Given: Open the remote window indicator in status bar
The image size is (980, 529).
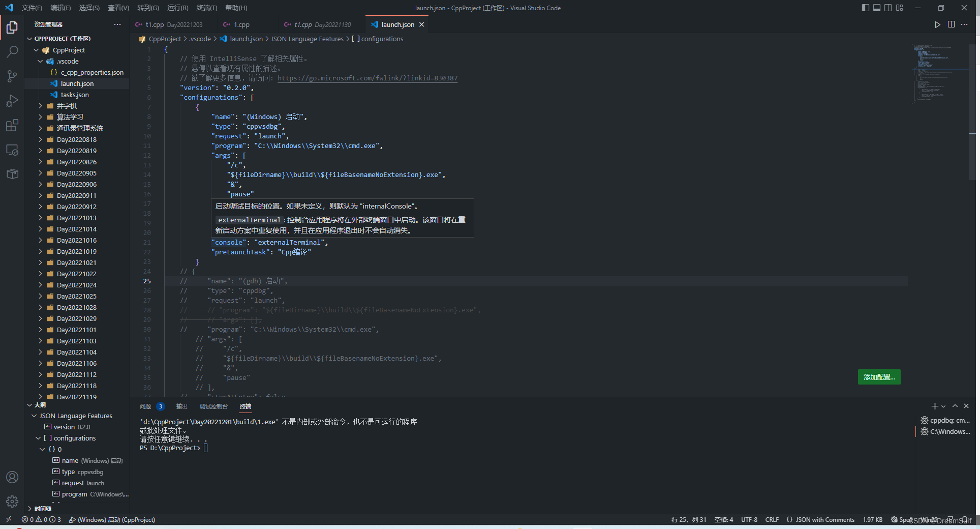Looking at the screenshot, I should [x=9, y=519].
